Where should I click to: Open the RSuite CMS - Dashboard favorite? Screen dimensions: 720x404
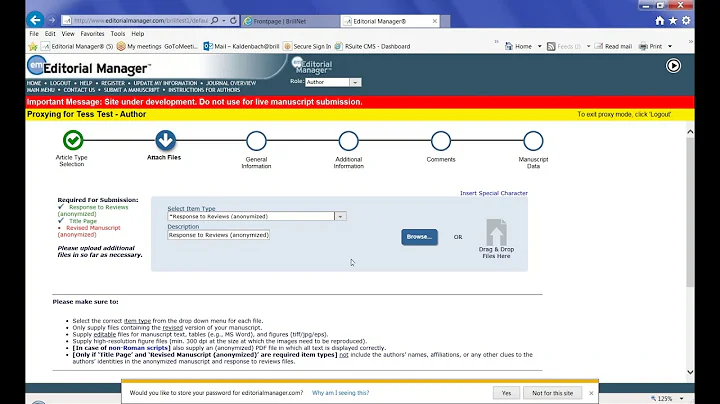tap(372, 46)
